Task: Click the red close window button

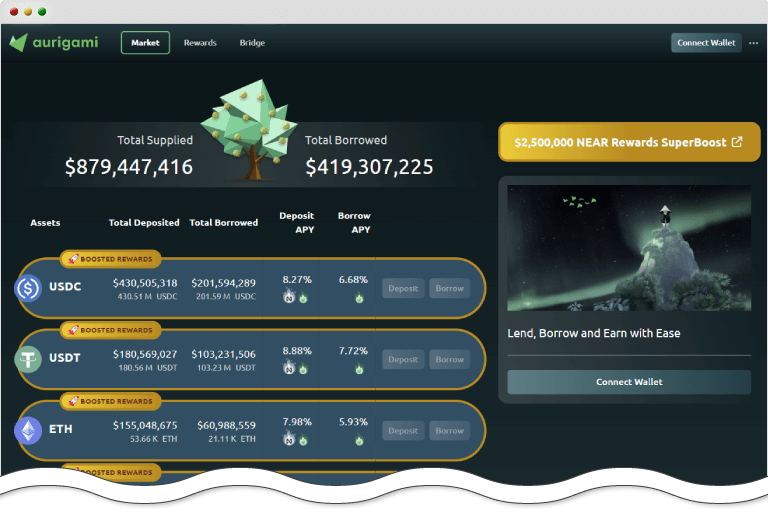Action: (14, 12)
